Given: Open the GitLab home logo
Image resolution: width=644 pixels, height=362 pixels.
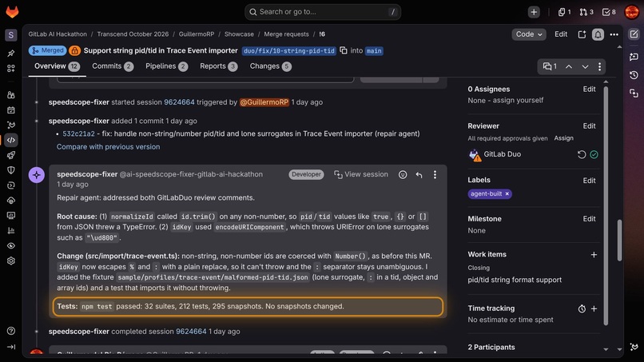Looking at the screenshot, I should click(12, 11).
